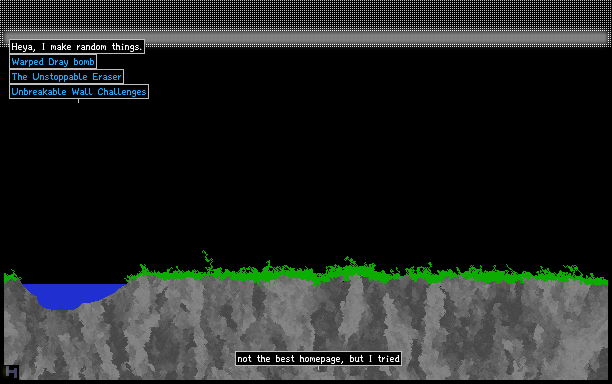Open The Unstoppable Eraser link
Screen dimensions: 612x384
(66, 76)
